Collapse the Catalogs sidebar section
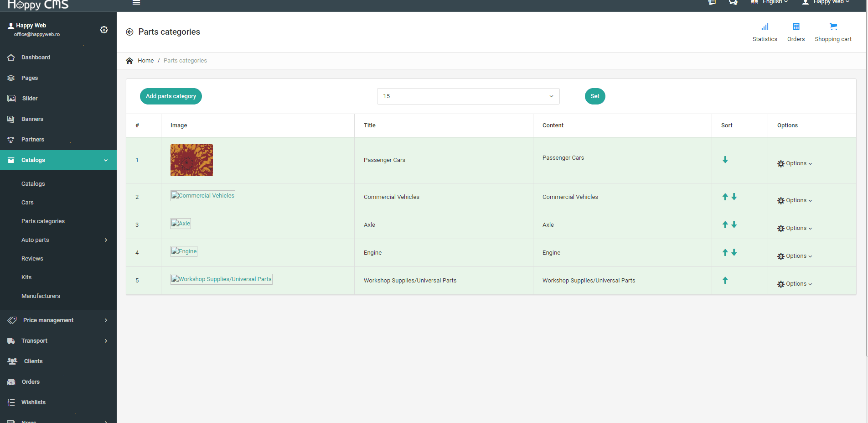The image size is (868, 423). [58, 160]
